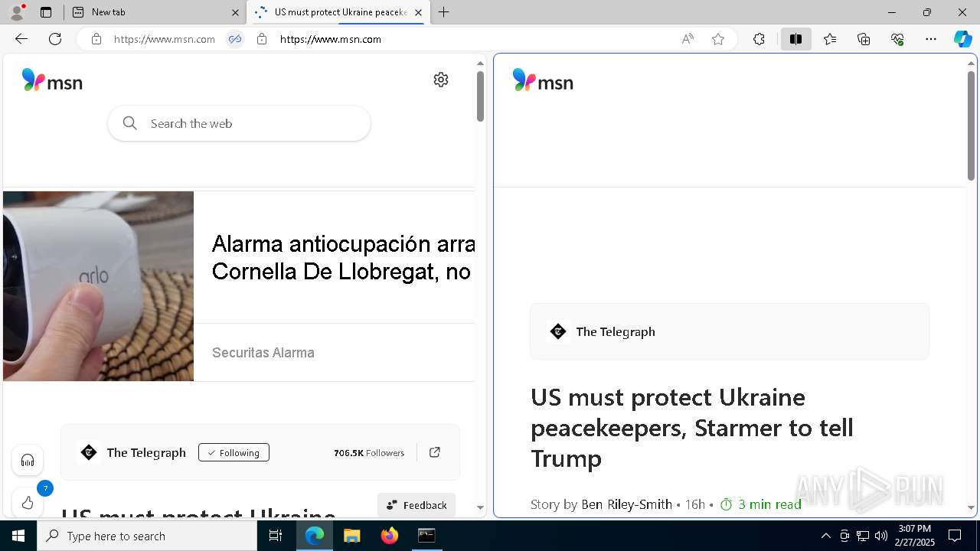Click the msn logo in left pane
The height and width of the screenshot is (551, 980).
52,80
